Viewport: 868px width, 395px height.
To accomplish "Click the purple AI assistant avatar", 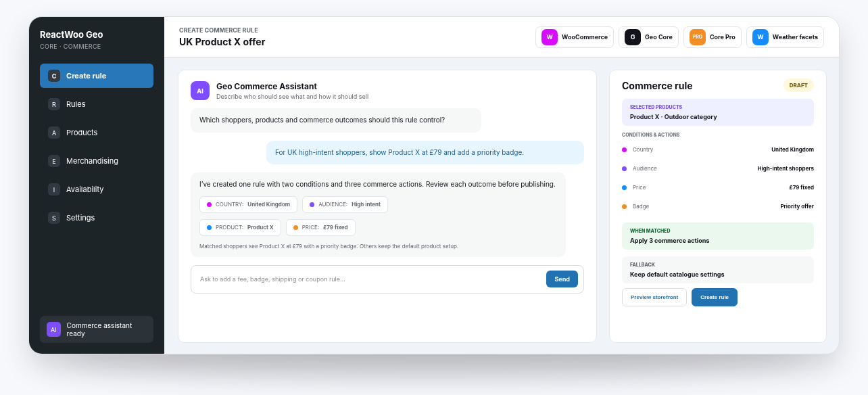I will [x=200, y=91].
